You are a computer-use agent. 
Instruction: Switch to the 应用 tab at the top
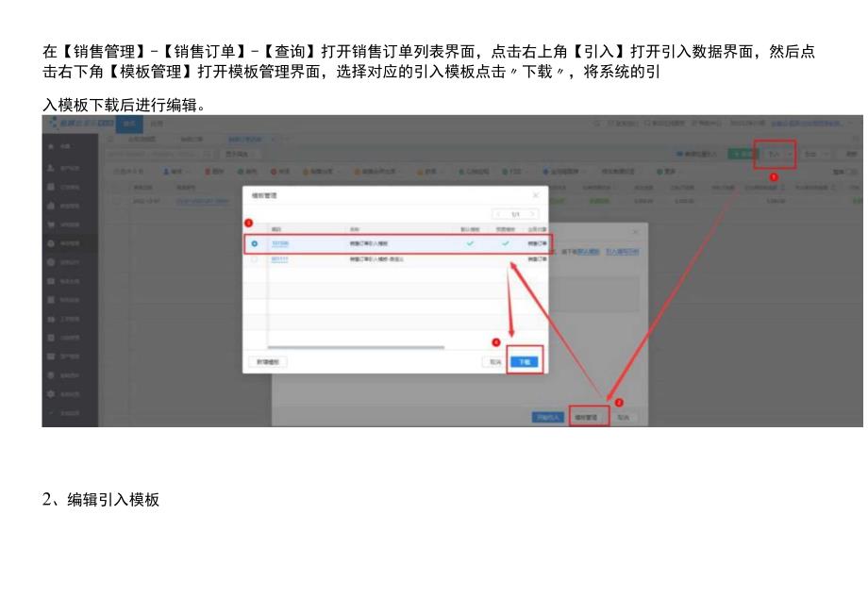[x=156, y=123]
